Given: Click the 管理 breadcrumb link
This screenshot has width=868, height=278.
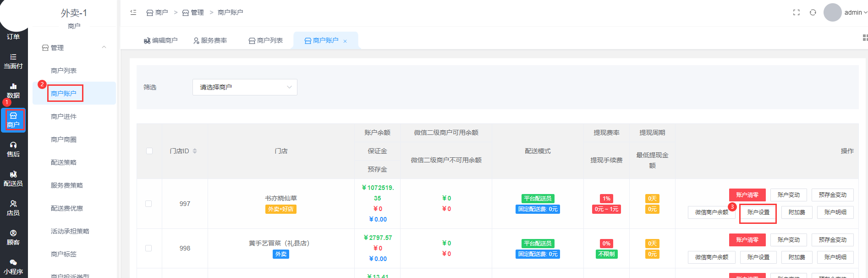Looking at the screenshot, I should coord(193,12).
